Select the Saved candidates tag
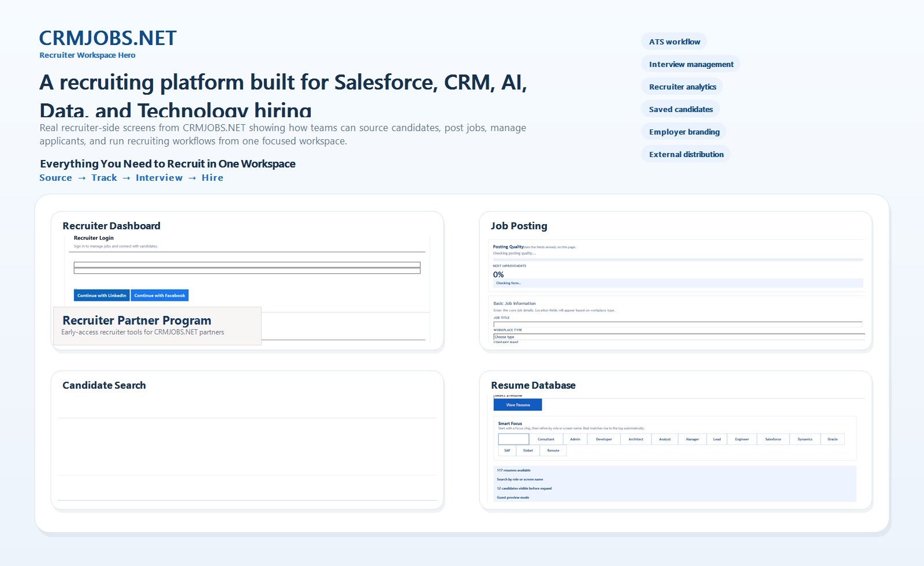 (680, 109)
